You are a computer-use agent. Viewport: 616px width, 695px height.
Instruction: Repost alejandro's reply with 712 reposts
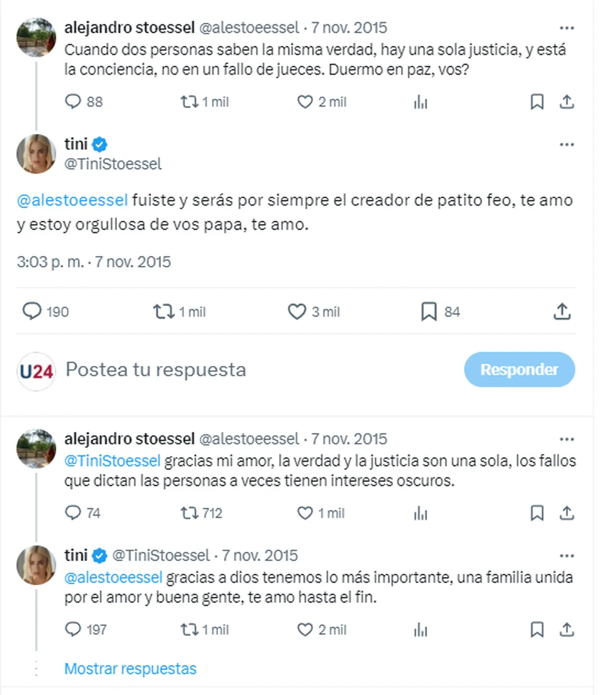tap(189, 513)
